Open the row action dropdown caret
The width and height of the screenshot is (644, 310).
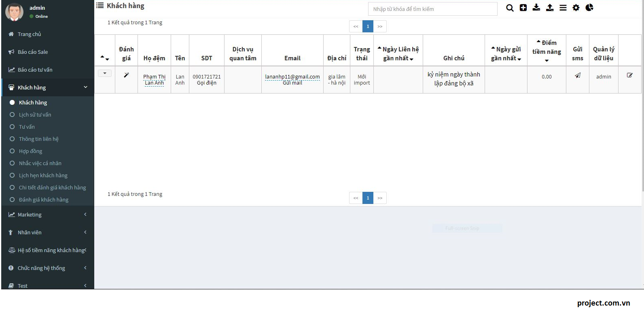pyautogui.click(x=105, y=73)
